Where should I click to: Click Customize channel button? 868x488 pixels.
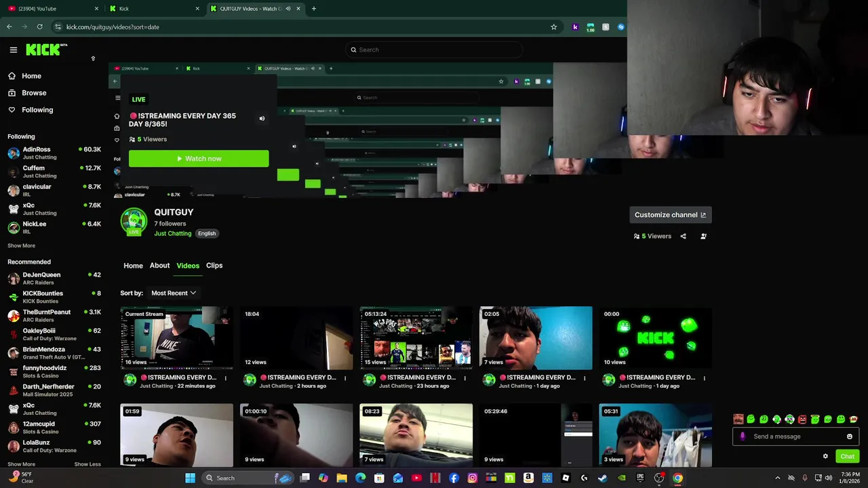(670, 215)
